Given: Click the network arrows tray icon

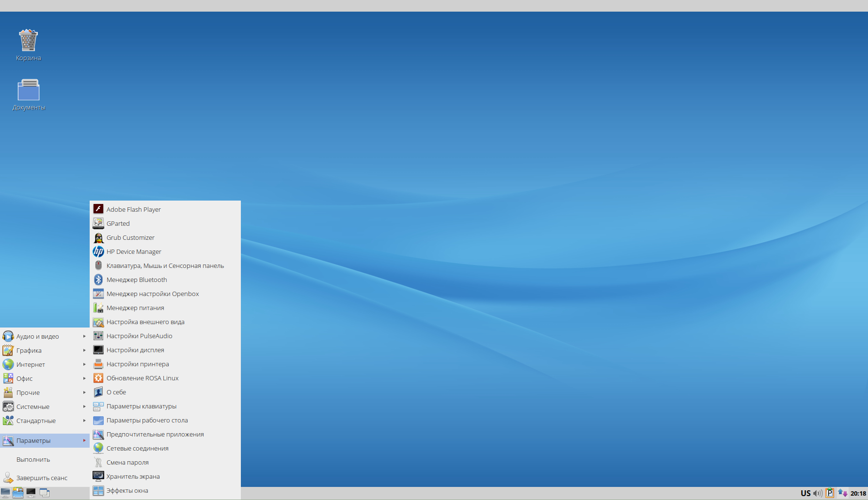Looking at the screenshot, I should (843, 493).
